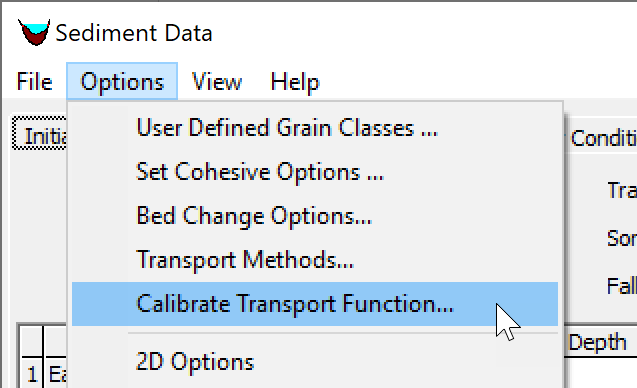637x388 pixels.
Task: Launch Calibrate Transport Function
Action: click(x=315, y=304)
